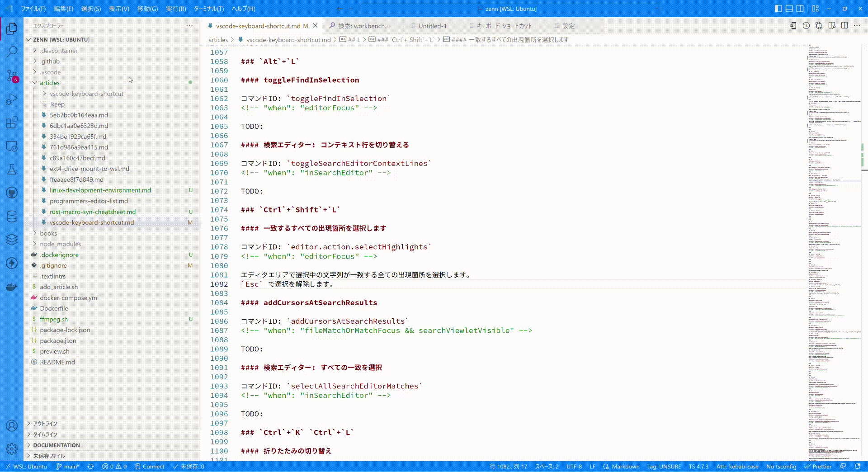Open the GitHub view in activity bar

pos(12,193)
